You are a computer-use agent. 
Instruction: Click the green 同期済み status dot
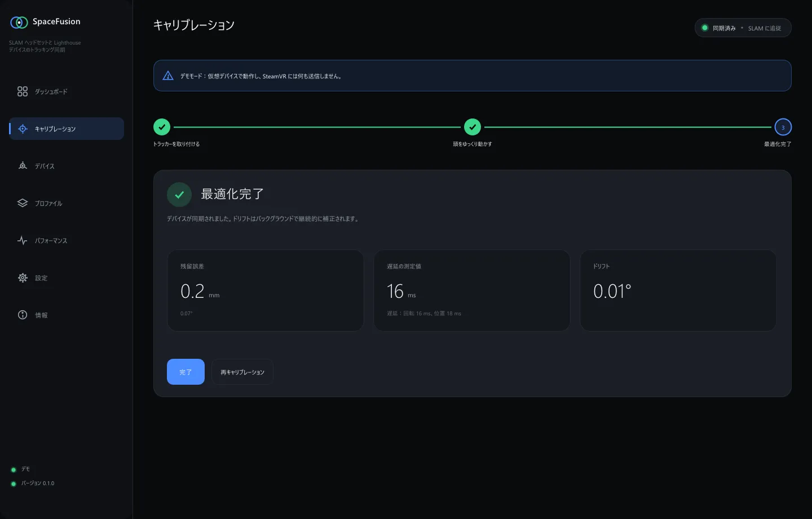pos(705,28)
